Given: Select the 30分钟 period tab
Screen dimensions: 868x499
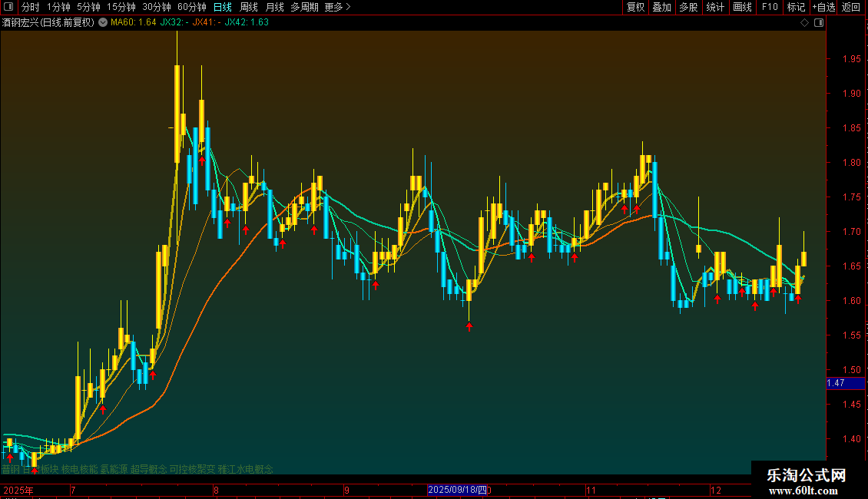Looking at the screenshot, I should pos(156,7).
